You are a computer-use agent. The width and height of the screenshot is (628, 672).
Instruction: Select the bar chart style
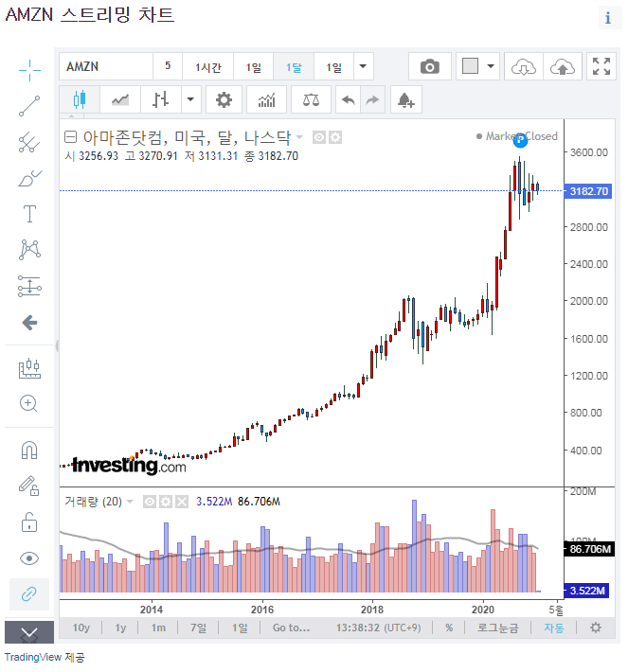pos(161,99)
